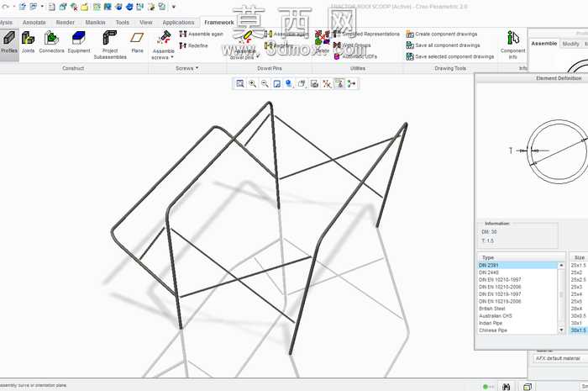This screenshot has width=588, height=391.
Task: Select size 25x3 in Size list
Action: point(579,287)
